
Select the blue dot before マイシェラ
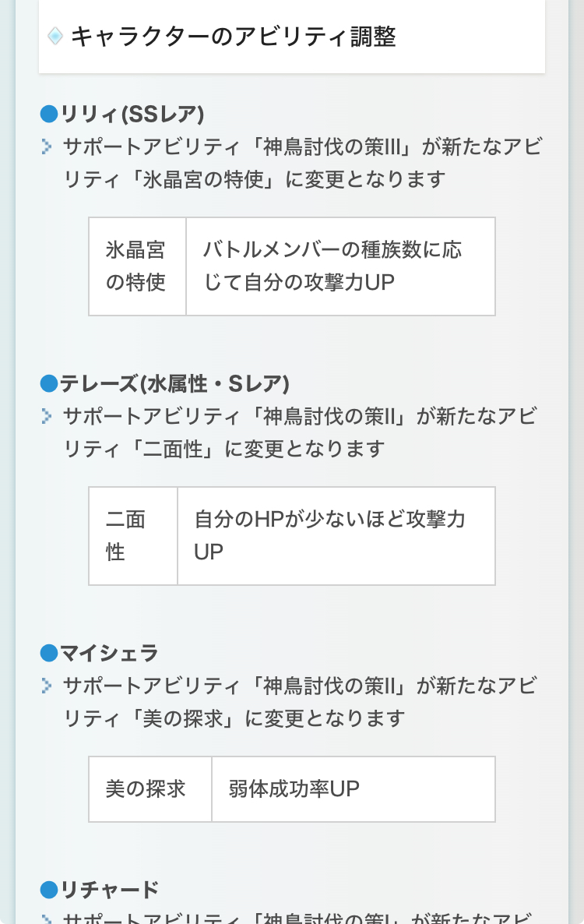[x=49, y=653]
